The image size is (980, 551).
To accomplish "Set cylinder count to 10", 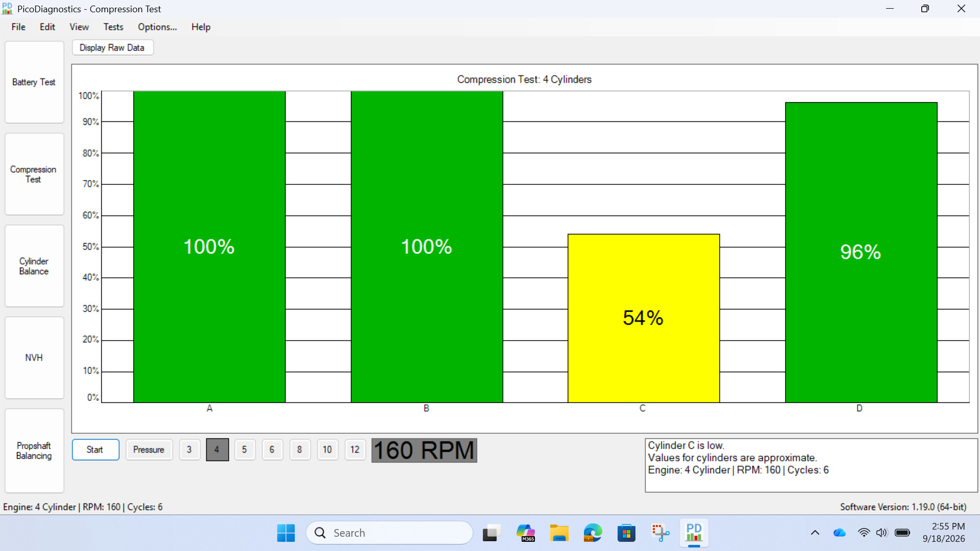I will [327, 449].
